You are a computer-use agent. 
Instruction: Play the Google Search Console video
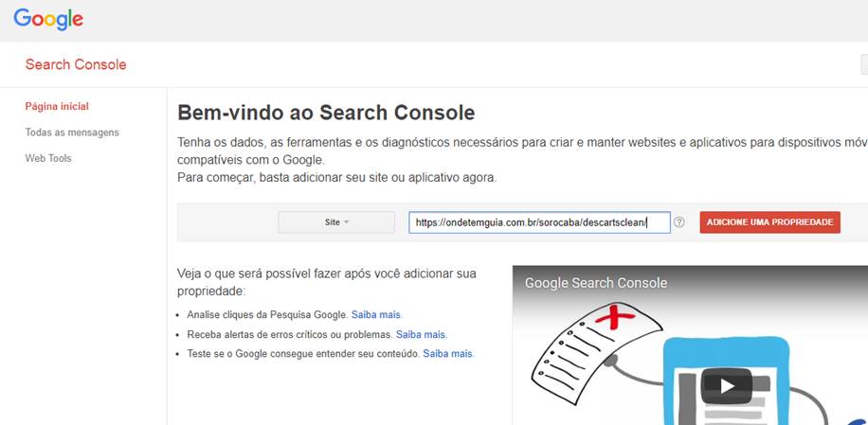point(727,386)
